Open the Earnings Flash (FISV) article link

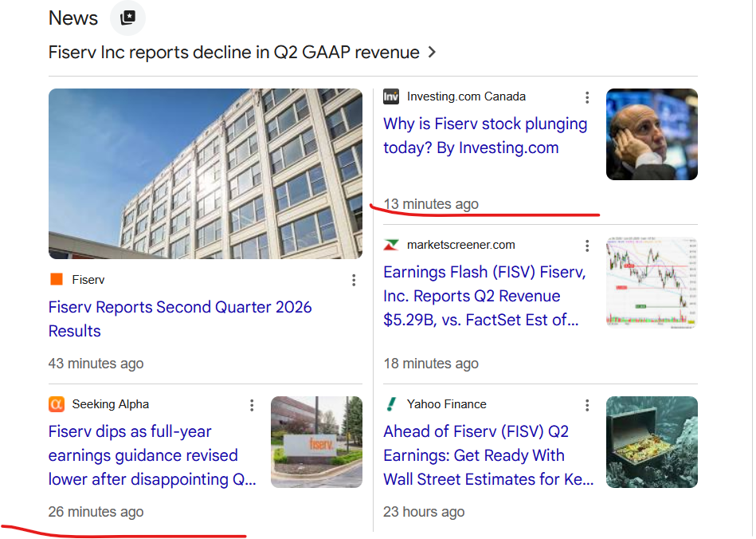484,296
